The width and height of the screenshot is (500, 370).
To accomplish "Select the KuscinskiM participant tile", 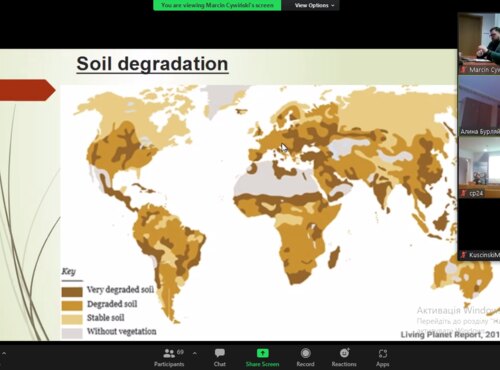I will 479,229.
